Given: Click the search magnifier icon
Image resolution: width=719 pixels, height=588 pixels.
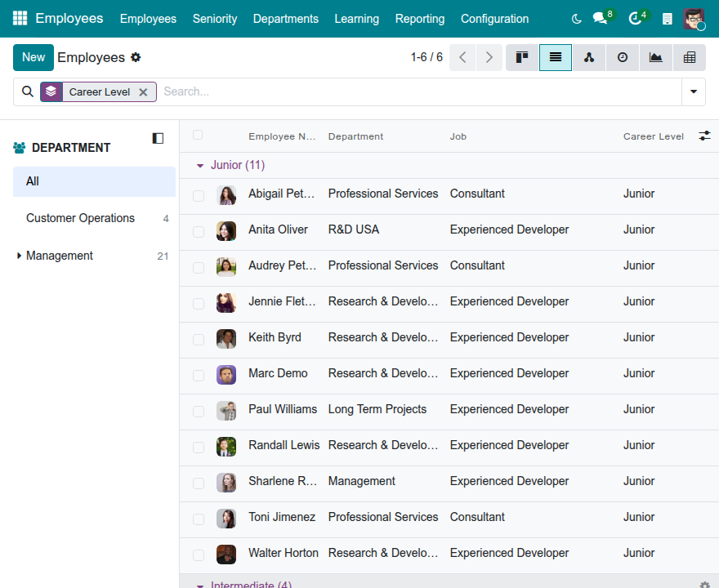Looking at the screenshot, I should (28, 91).
